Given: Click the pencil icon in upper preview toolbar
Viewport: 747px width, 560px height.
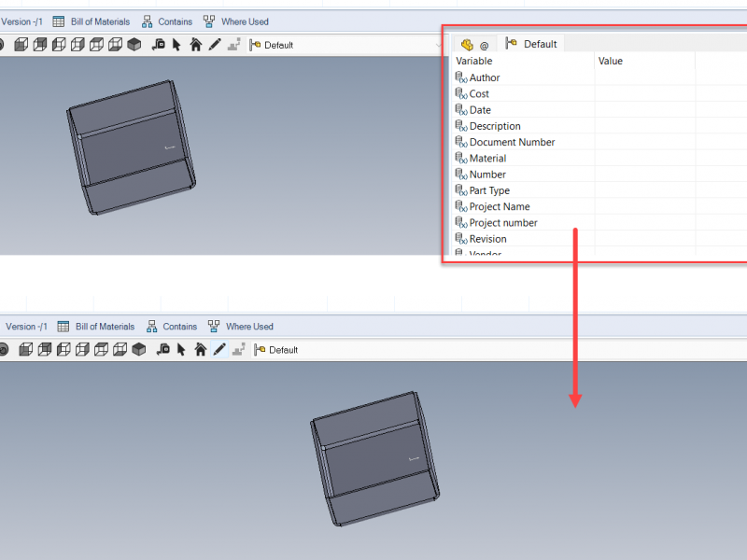Looking at the screenshot, I should 214,45.
